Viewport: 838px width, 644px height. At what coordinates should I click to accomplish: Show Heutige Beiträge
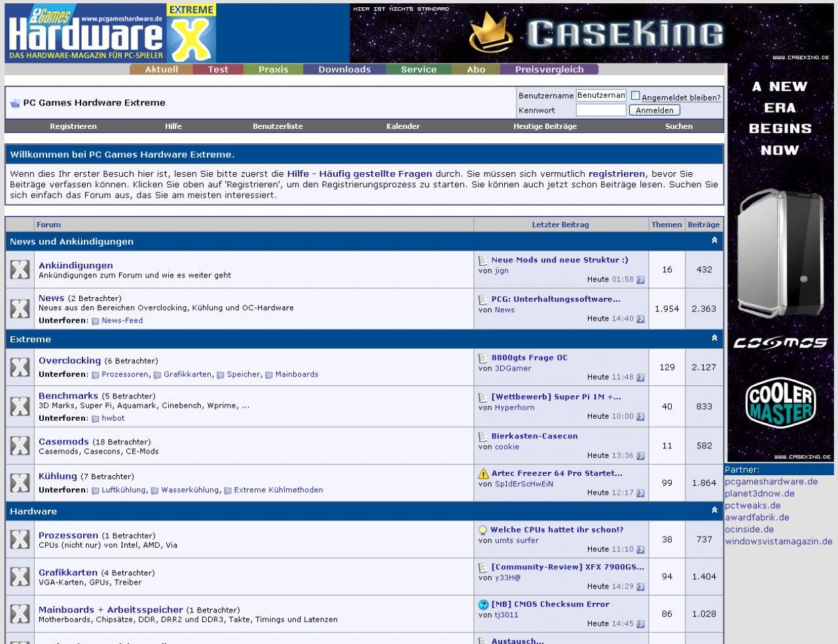(545, 126)
